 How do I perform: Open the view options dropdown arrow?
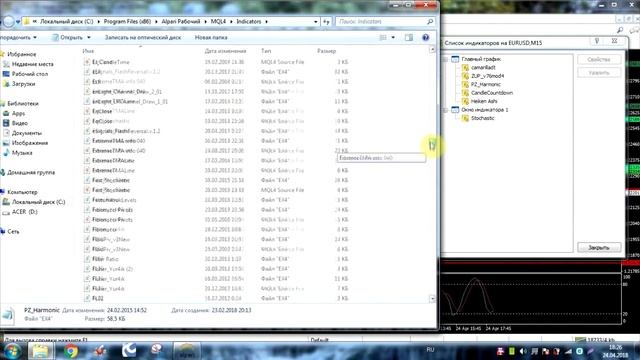click(393, 38)
